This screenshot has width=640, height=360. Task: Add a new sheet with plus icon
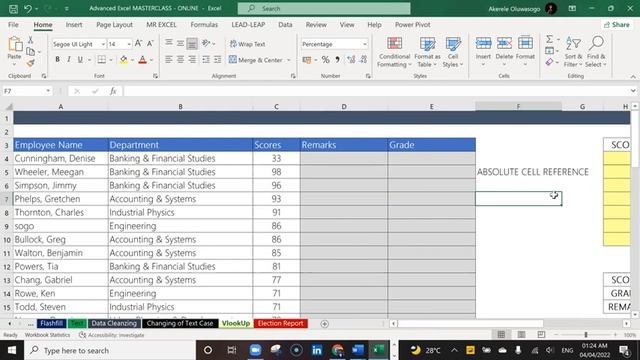[324, 324]
